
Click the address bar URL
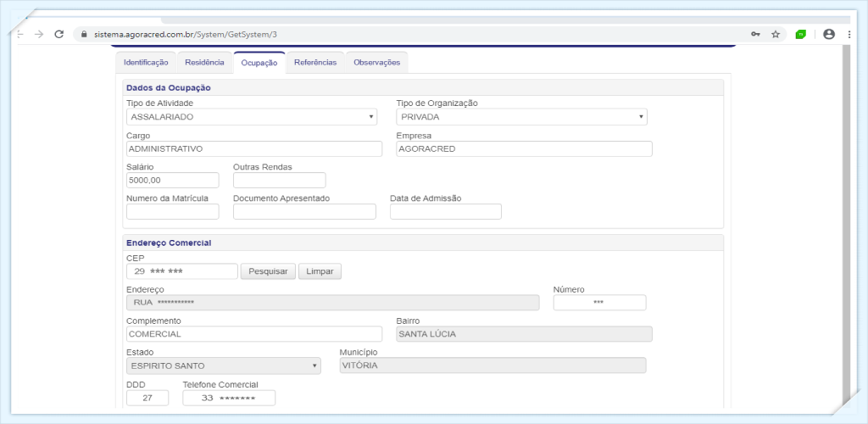pos(186,34)
